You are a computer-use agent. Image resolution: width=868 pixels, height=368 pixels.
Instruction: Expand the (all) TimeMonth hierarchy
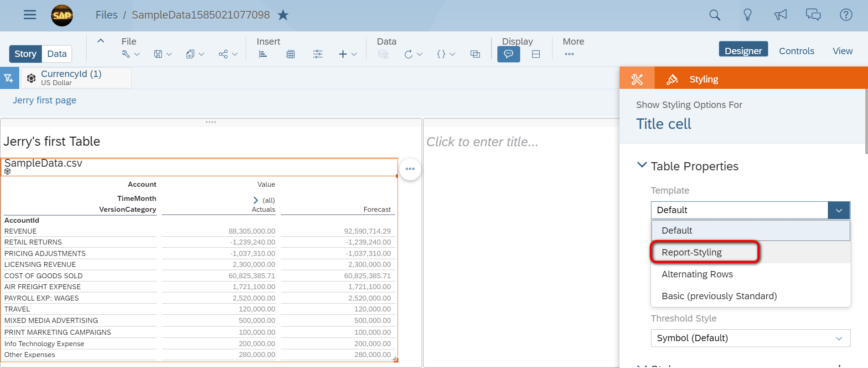[x=255, y=200]
